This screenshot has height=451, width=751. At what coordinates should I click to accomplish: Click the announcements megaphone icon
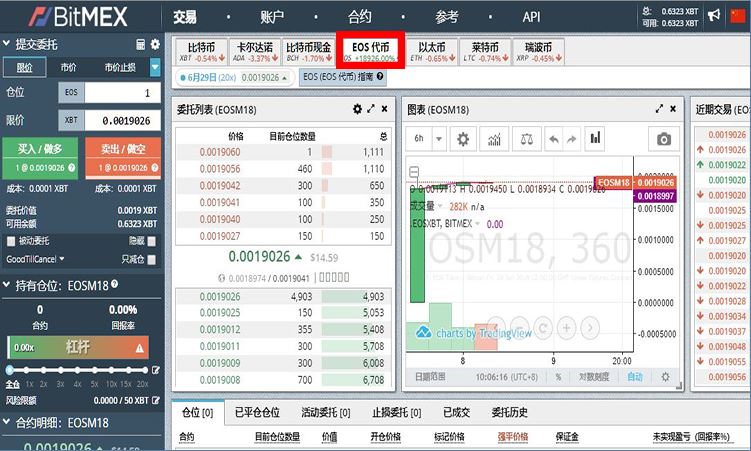(714, 15)
